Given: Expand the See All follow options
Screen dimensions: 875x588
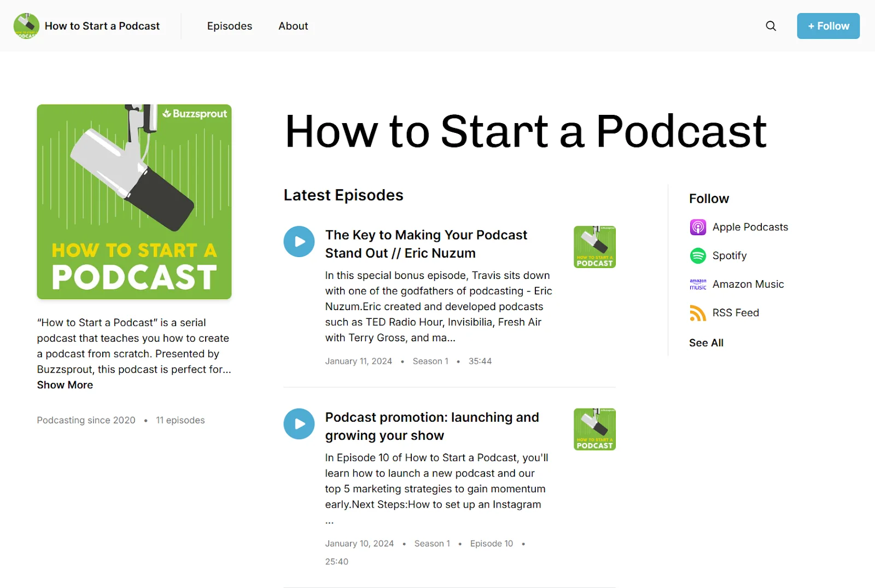Looking at the screenshot, I should point(705,342).
